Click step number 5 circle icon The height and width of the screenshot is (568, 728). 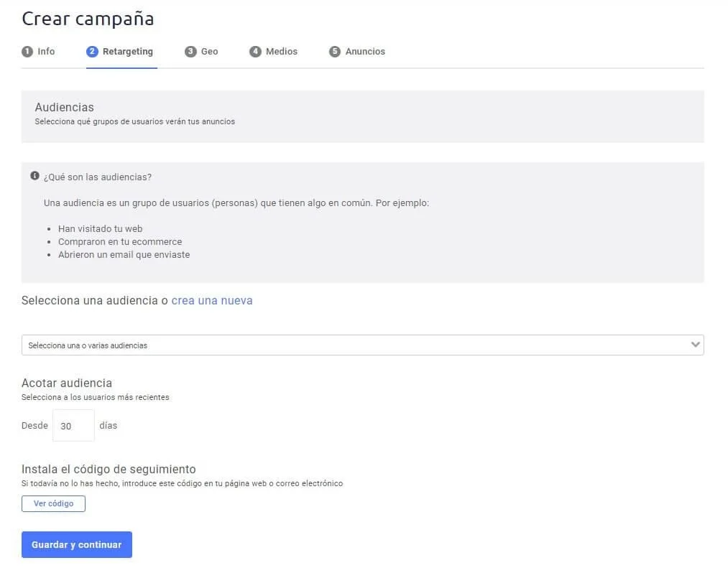[335, 52]
